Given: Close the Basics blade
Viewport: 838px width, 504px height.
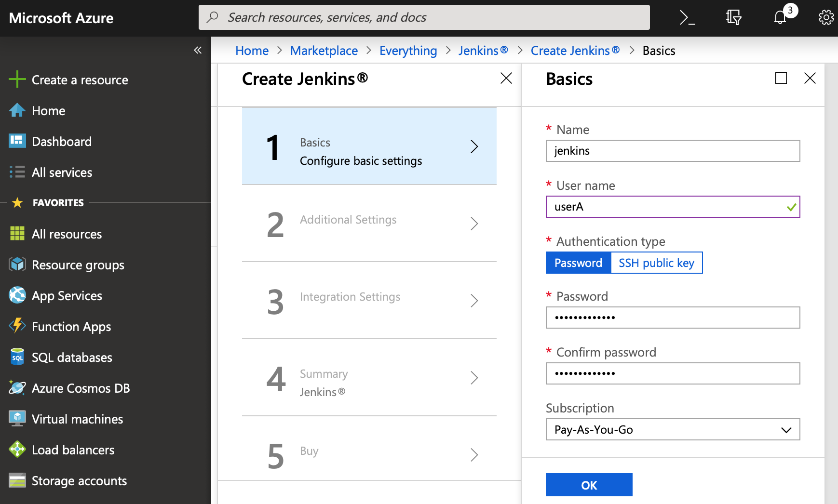Looking at the screenshot, I should 810,78.
